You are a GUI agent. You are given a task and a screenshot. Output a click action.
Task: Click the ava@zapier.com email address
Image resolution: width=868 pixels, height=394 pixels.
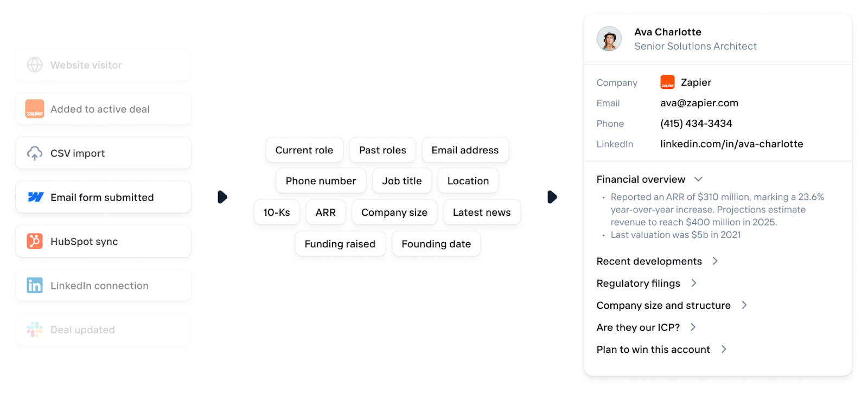pos(699,103)
